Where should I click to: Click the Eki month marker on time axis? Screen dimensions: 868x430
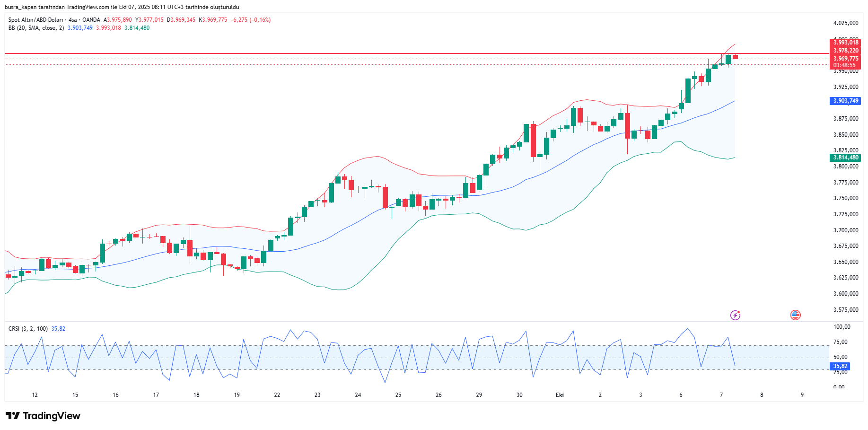pyautogui.click(x=560, y=395)
